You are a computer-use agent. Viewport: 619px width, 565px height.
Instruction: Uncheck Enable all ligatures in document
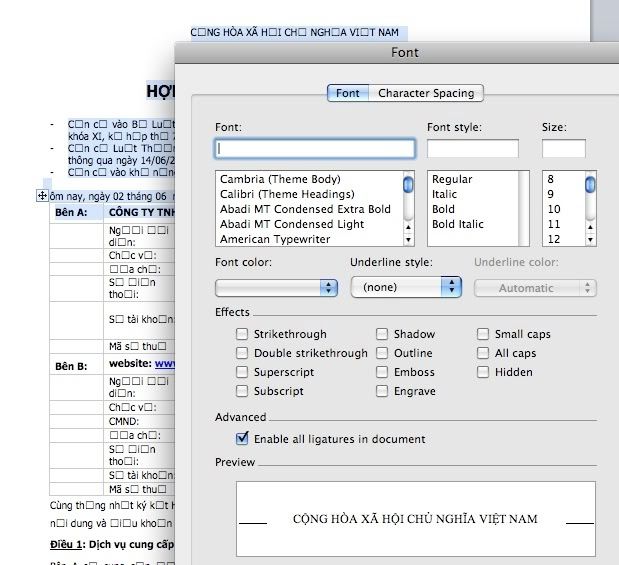tap(242, 439)
